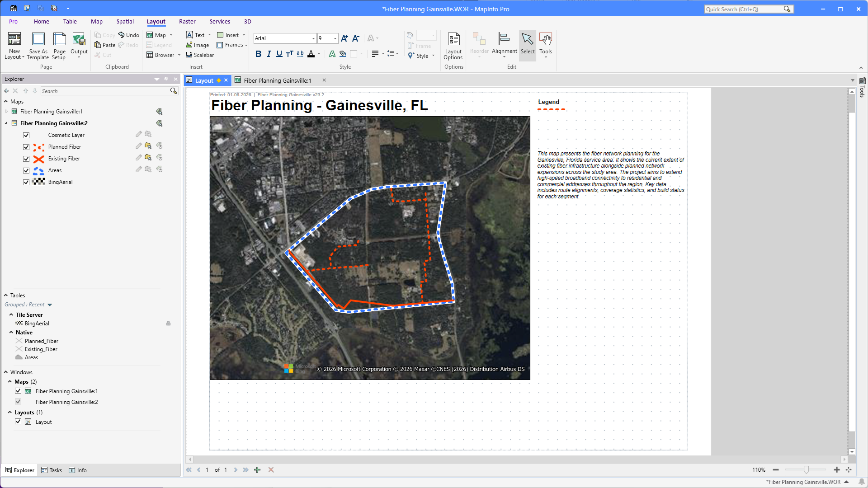This screenshot has height=488, width=868.
Task: Collapse the Tile Server group
Action: 11,314
